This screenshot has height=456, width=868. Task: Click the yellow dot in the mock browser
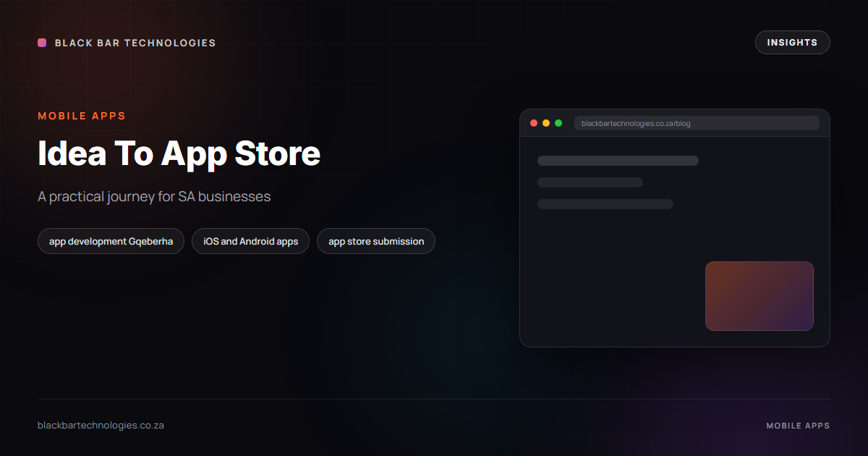pyautogui.click(x=546, y=123)
